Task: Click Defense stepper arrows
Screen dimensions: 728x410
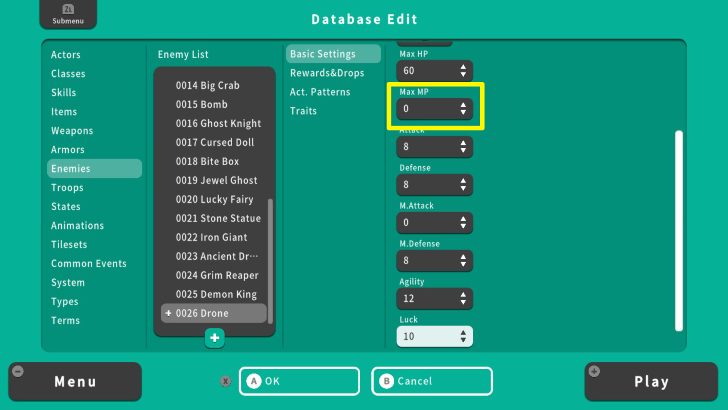Action: click(x=463, y=185)
